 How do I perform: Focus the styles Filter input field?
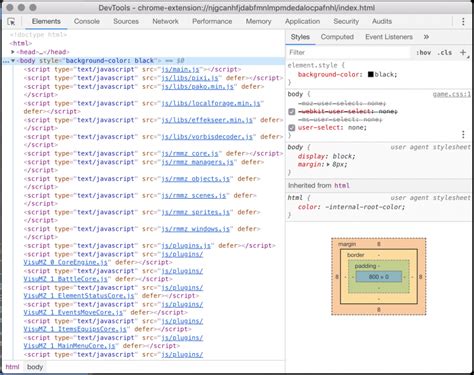click(348, 52)
